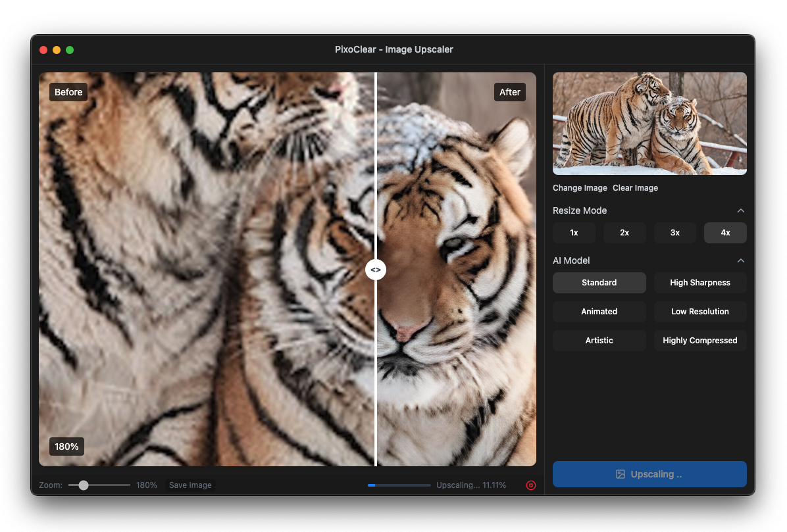Viewport: 787px width, 532px height.
Task: Stop the upscaling process via red stop icon
Action: [531, 485]
